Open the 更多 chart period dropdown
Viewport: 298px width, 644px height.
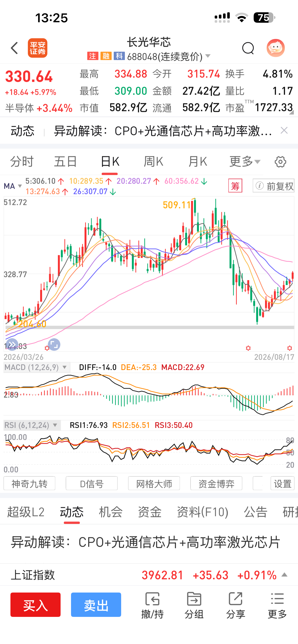tap(245, 162)
